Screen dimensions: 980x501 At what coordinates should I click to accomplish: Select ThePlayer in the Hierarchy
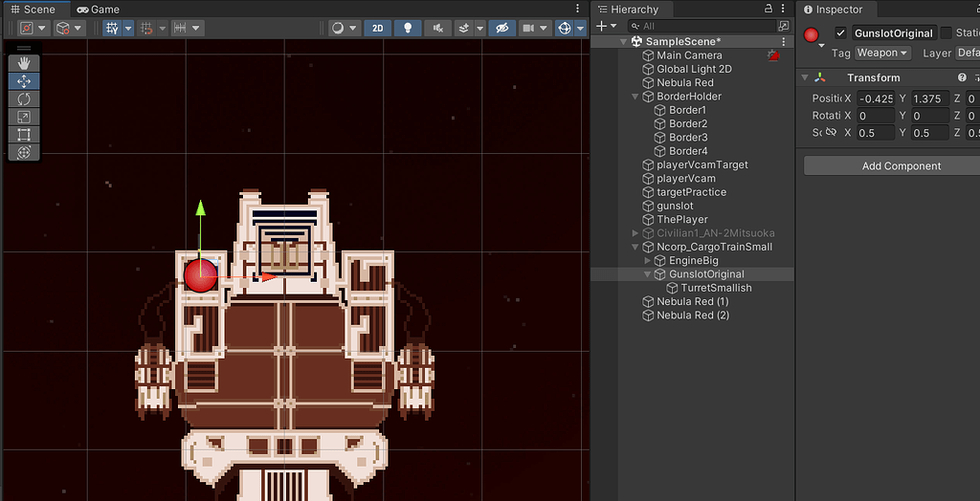click(x=681, y=220)
